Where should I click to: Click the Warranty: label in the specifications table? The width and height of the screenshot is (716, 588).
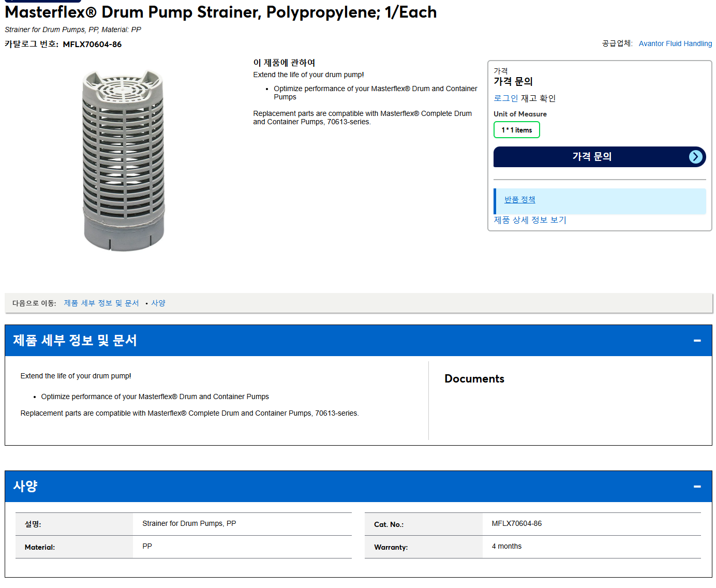[391, 547]
